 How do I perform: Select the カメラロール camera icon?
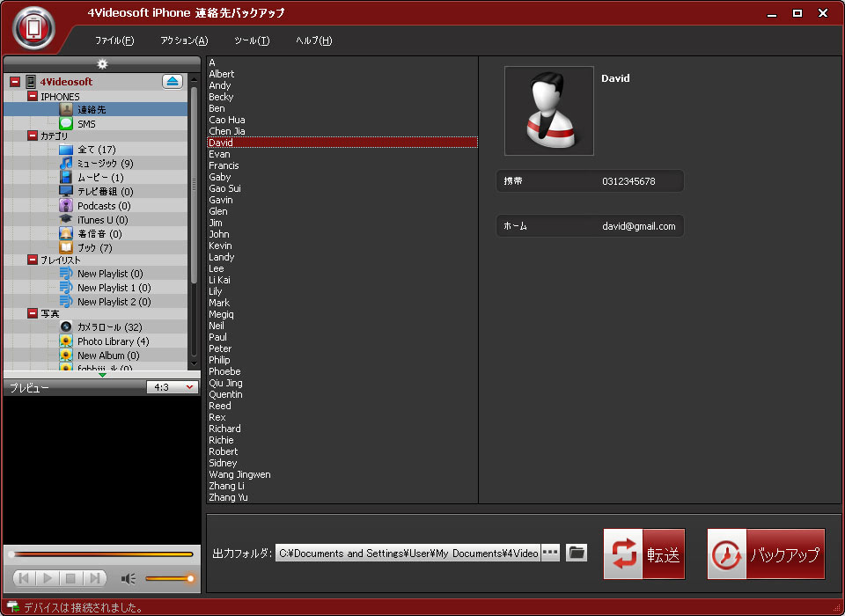(x=66, y=326)
